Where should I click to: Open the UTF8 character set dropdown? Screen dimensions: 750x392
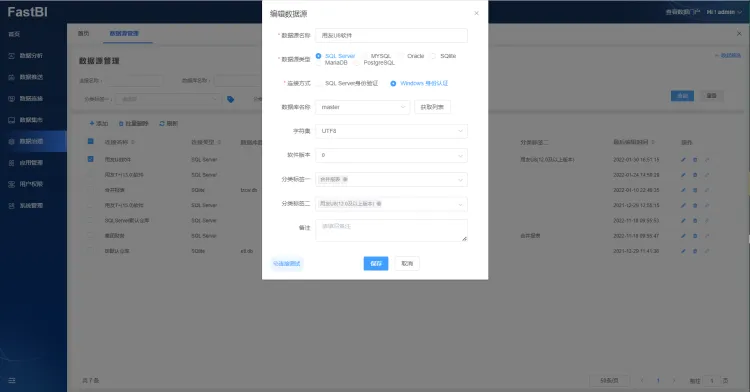[x=391, y=131]
